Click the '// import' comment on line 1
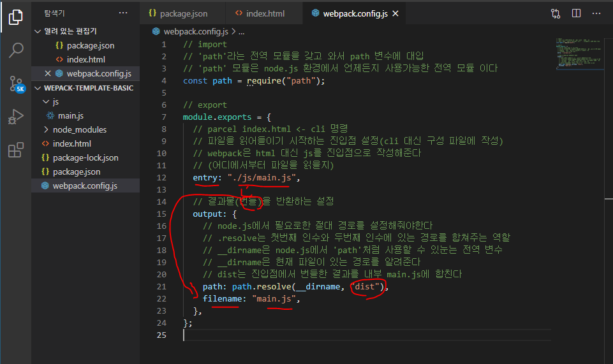The image size is (613, 364). [205, 45]
